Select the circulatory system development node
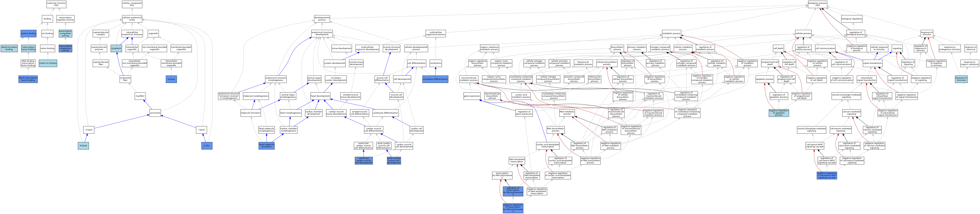This screenshot has height=214, width=980. click(336, 79)
